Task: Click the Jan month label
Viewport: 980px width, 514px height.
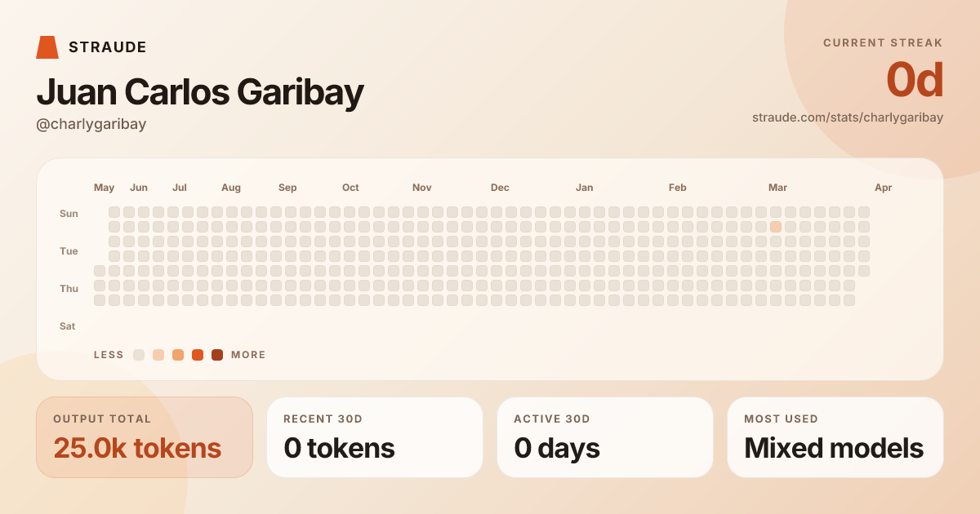Action: [x=585, y=188]
